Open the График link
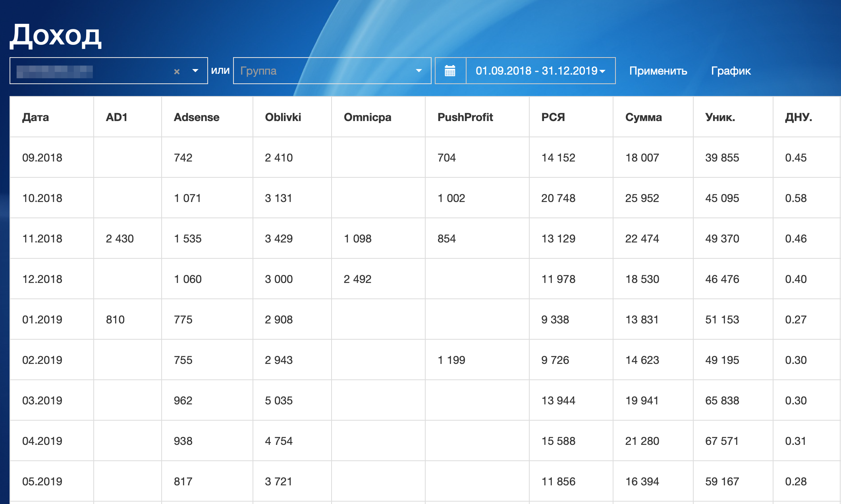The width and height of the screenshot is (841, 504). pos(730,71)
